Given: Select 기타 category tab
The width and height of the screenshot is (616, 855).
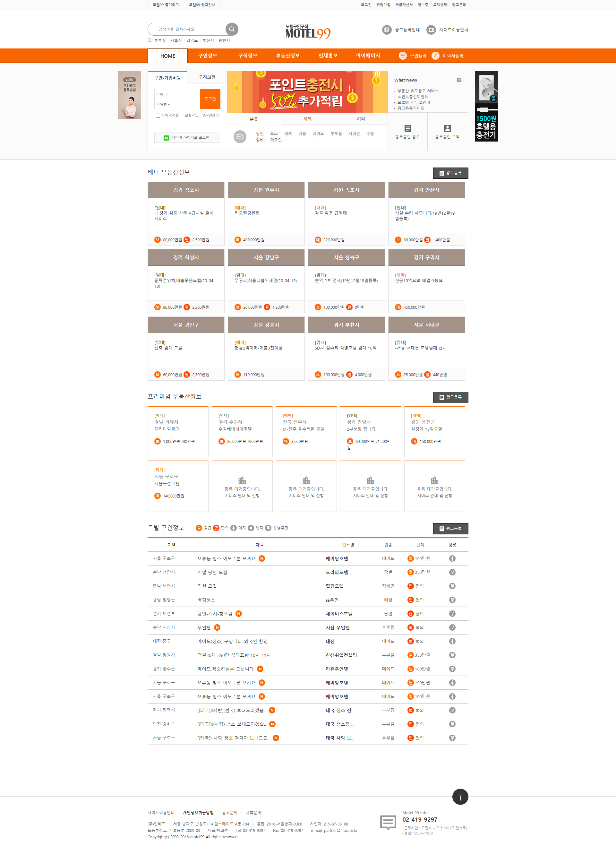Looking at the screenshot, I should [361, 119].
